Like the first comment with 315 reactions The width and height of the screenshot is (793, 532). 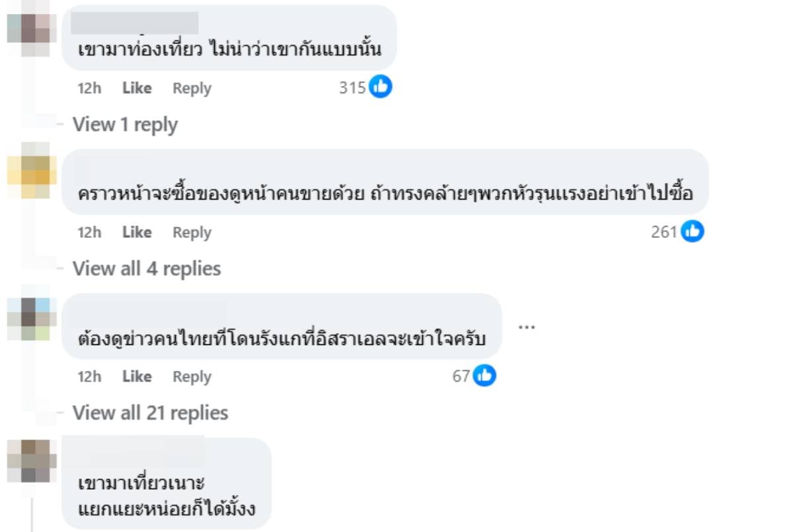137,88
